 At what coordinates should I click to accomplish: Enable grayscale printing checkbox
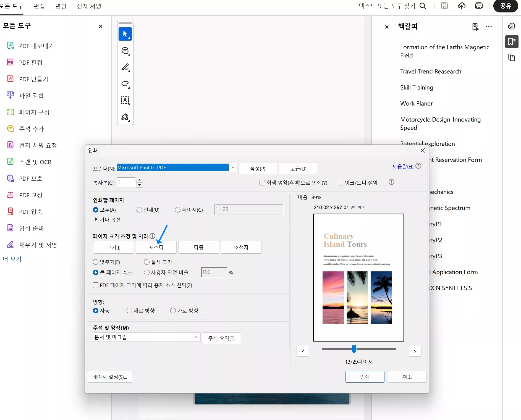coord(262,183)
